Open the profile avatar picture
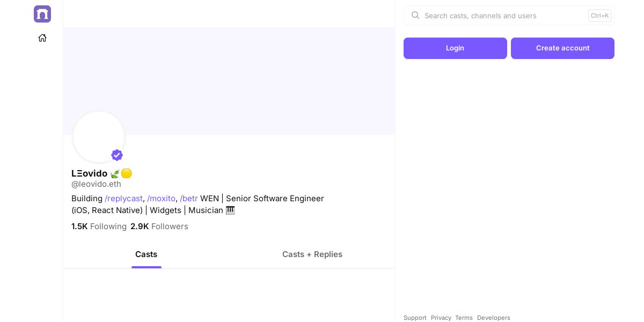Viewport: 644px width, 322px height. tap(99, 137)
